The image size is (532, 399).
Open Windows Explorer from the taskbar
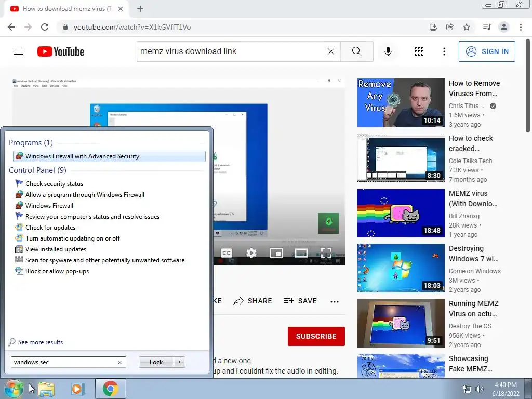click(x=46, y=389)
